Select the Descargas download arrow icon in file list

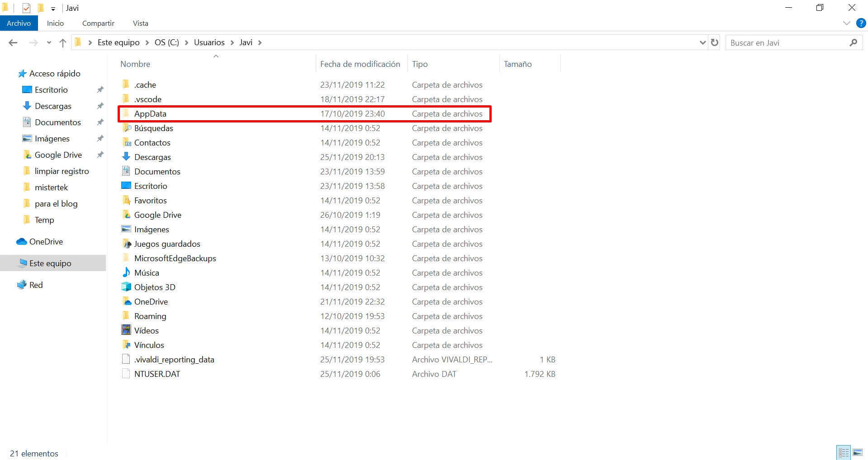126,156
